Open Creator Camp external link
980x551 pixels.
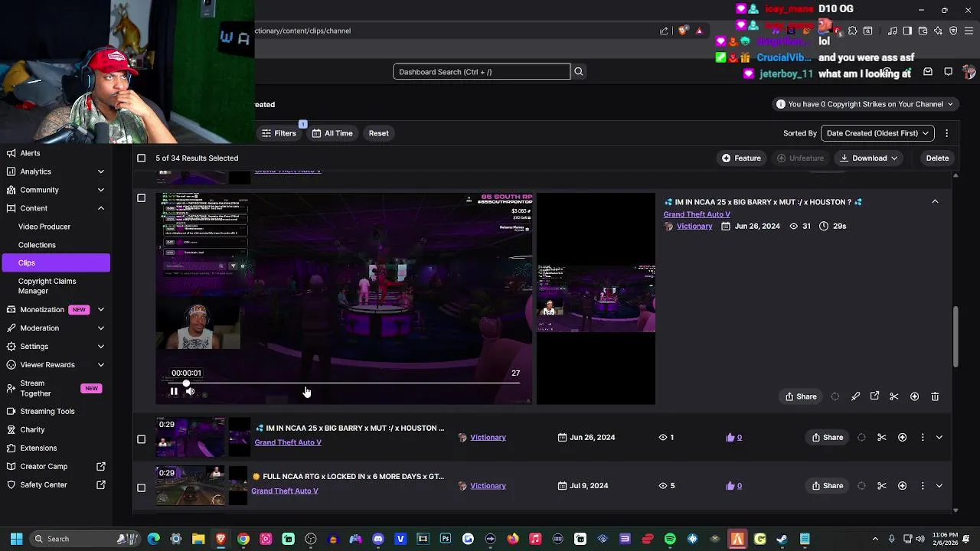point(55,466)
